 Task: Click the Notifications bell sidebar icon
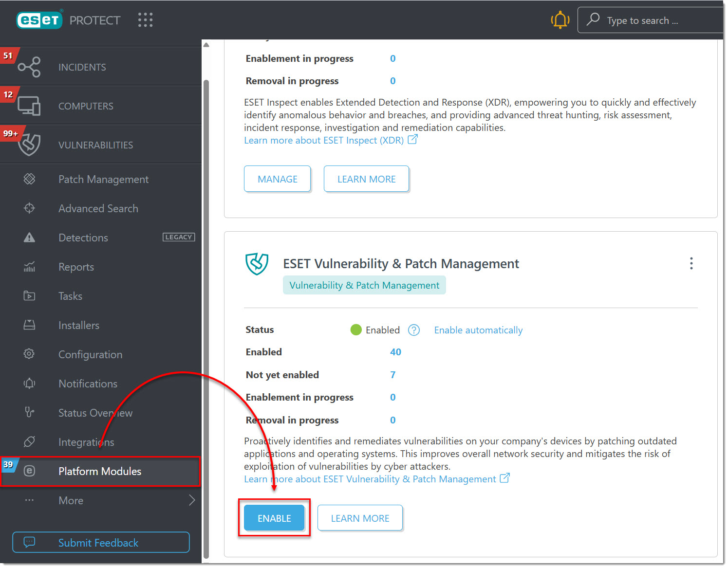tap(29, 384)
